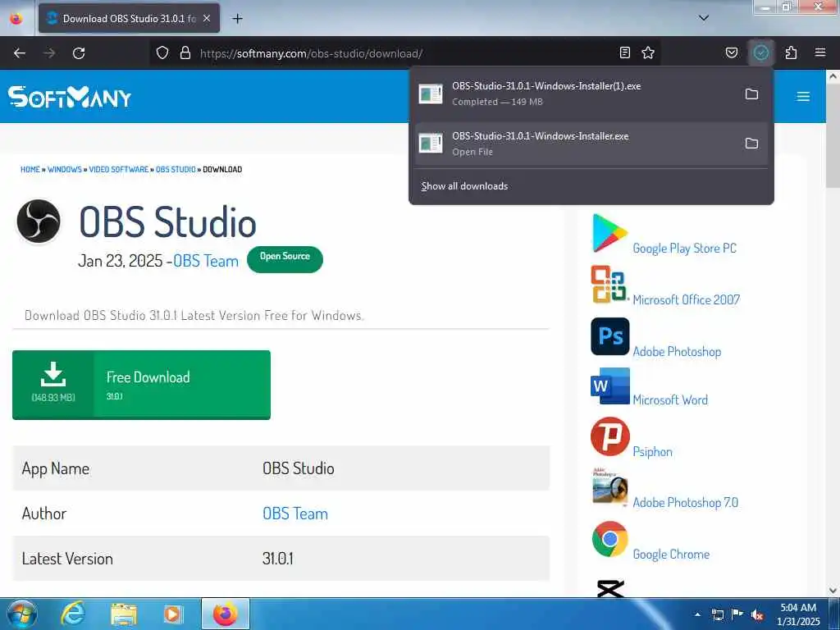840x630 pixels.
Task: Click the Google Chrome icon
Action: [610, 540]
